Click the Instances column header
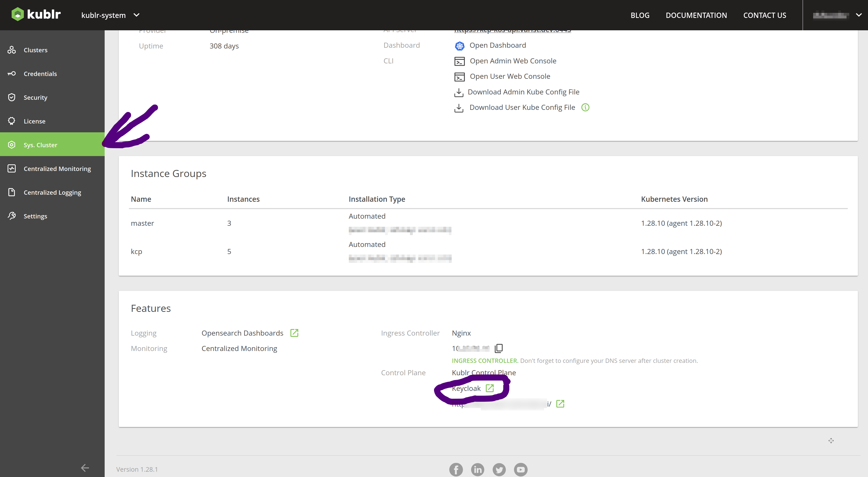 tap(243, 199)
